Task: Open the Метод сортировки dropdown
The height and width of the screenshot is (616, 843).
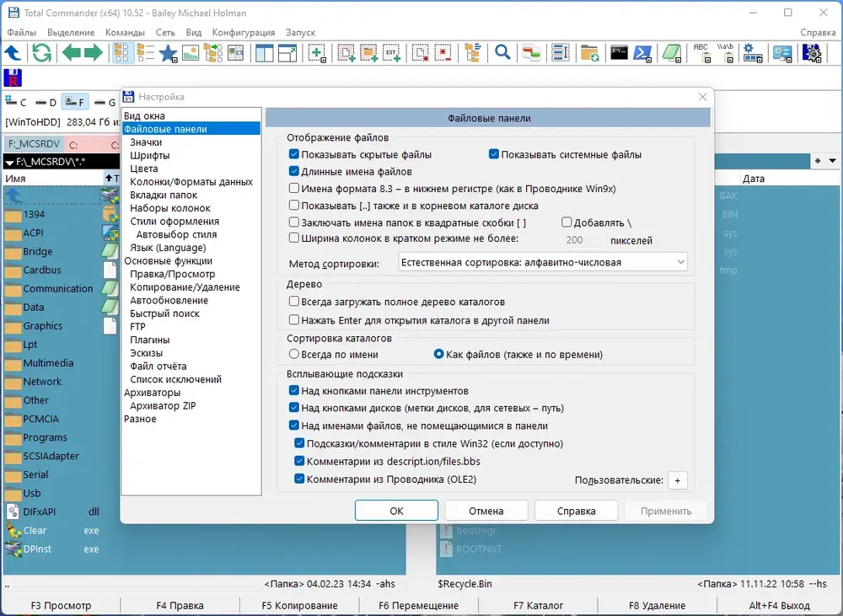Action: pos(542,262)
